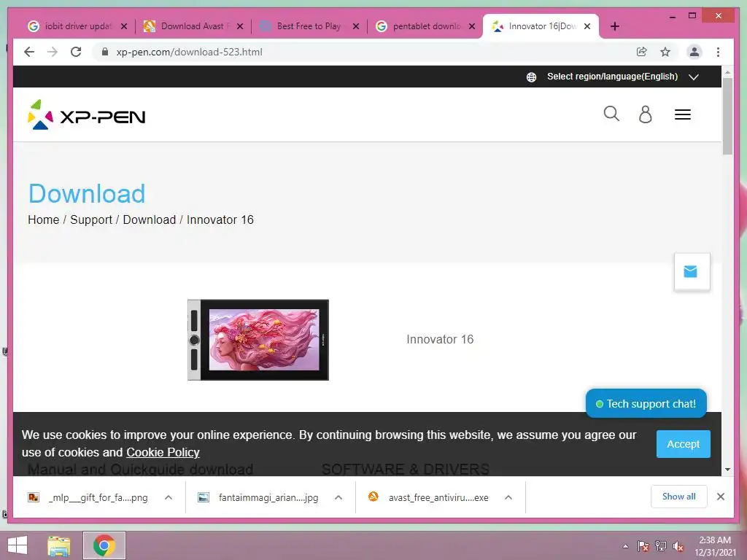Click the XP-PEN logo
The image size is (747, 560).
[87, 114]
